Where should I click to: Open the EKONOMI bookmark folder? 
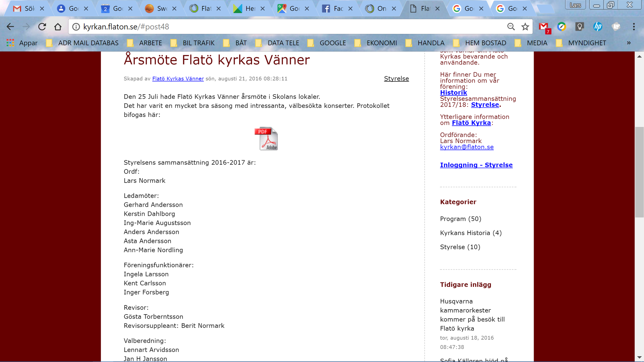(376, 43)
